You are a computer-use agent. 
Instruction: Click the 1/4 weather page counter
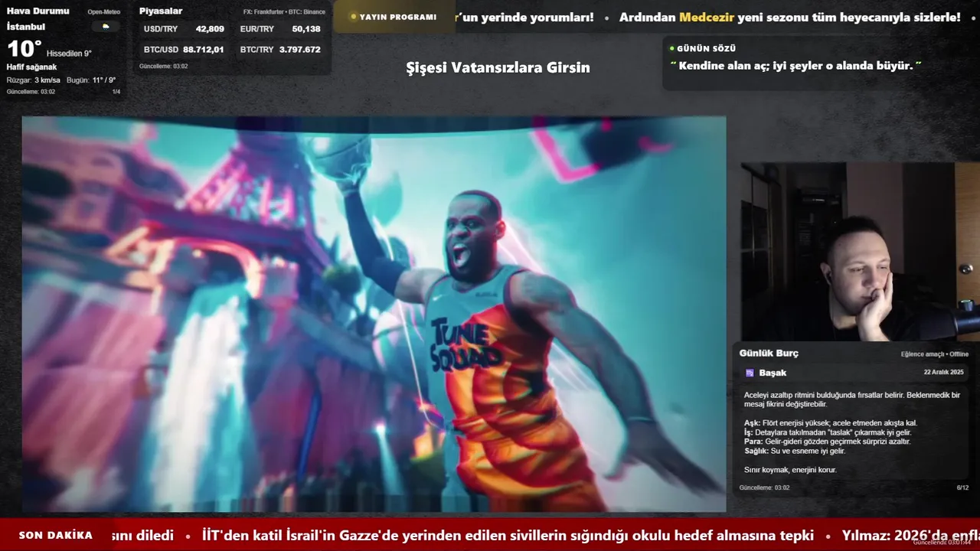(116, 92)
